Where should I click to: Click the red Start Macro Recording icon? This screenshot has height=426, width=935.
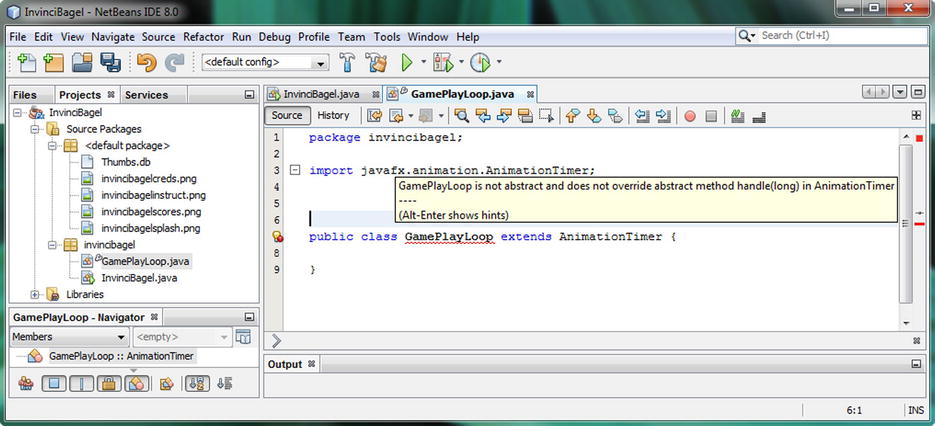pos(690,116)
